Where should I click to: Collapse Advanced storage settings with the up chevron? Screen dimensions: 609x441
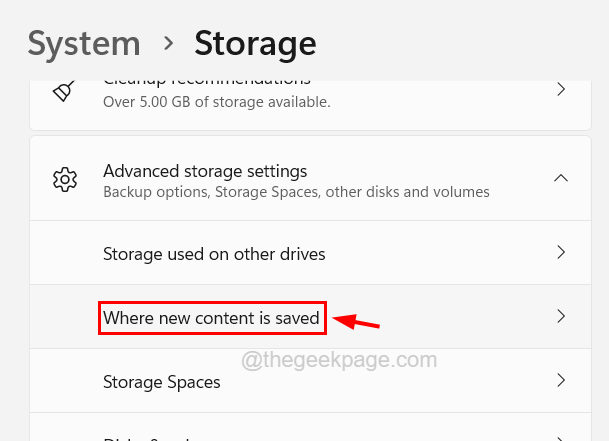[x=561, y=179]
